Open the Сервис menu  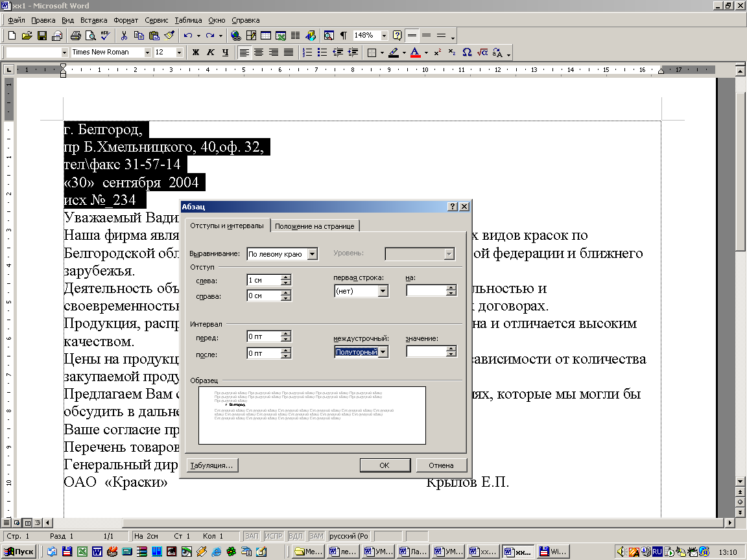coord(156,20)
